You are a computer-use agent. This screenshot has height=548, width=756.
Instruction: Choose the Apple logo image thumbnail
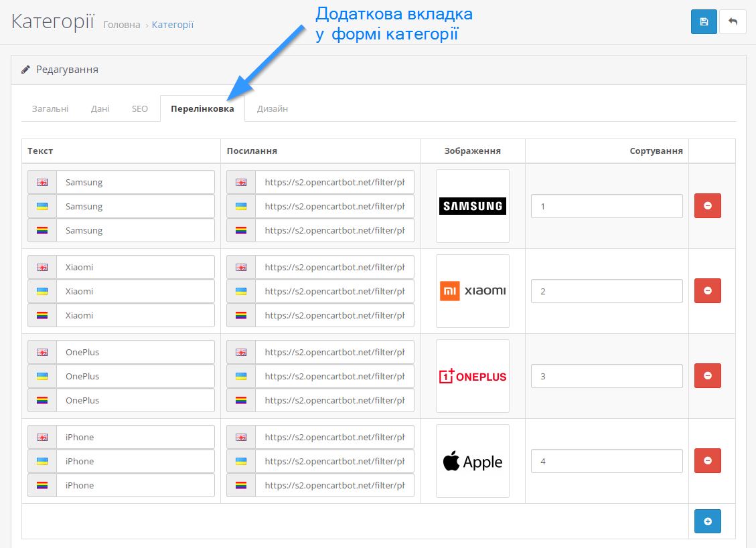(x=473, y=461)
